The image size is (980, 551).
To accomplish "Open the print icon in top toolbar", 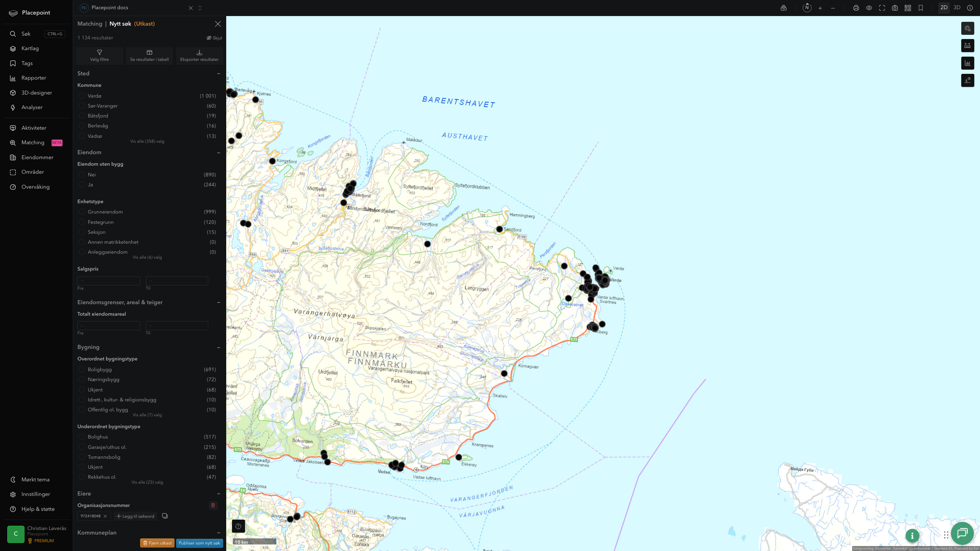I will (x=856, y=8).
